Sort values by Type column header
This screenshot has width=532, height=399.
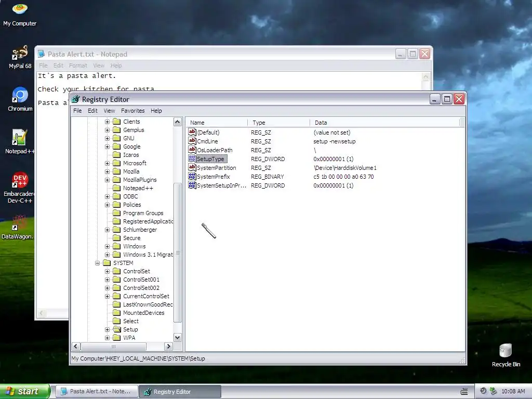coord(278,123)
